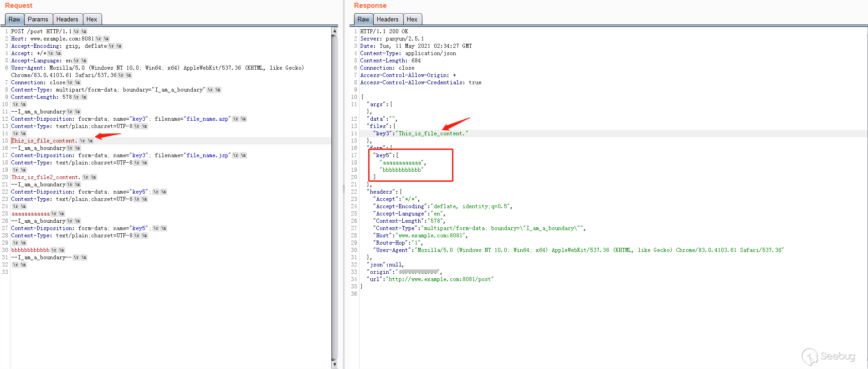Click the response url value http://www.example.com:8081/post

click(439, 279)
